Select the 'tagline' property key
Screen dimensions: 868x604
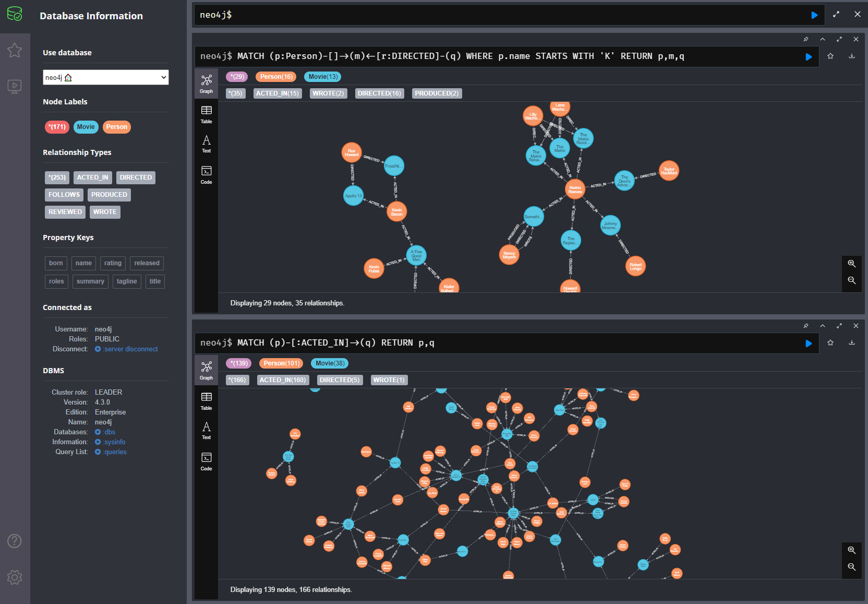pos(127,281)
